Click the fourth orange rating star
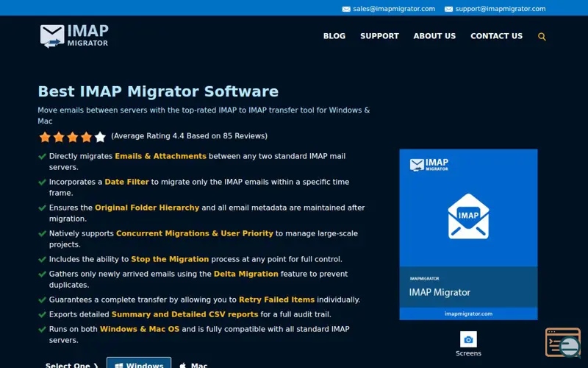This screenshot has width=588, height=368. click(87, 137)
